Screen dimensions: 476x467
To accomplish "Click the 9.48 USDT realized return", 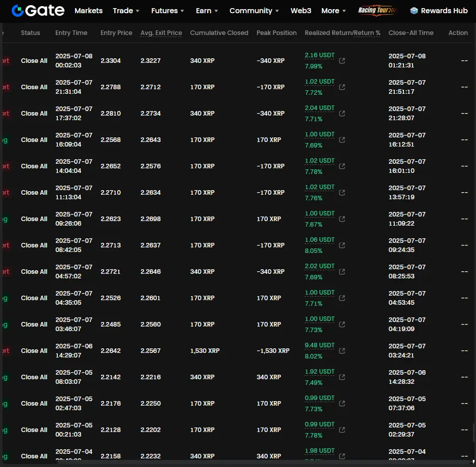I will 320,345.
